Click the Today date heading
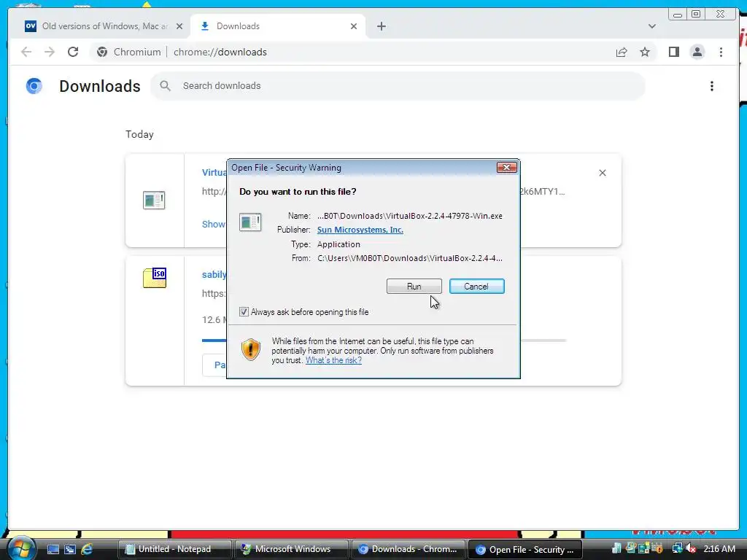This screenshot has width=747, height=560. (139, 134)
